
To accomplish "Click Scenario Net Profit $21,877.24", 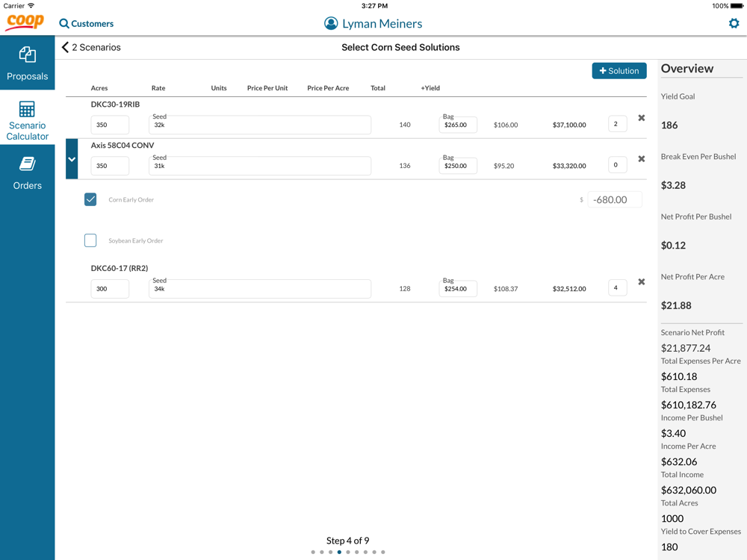I will [686, 348].
